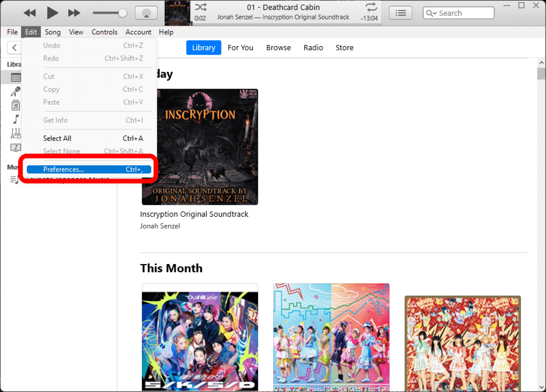The image size is (546, 392).
Task: Open the AirPlay output selector
Action: click(x=146, y=13)
